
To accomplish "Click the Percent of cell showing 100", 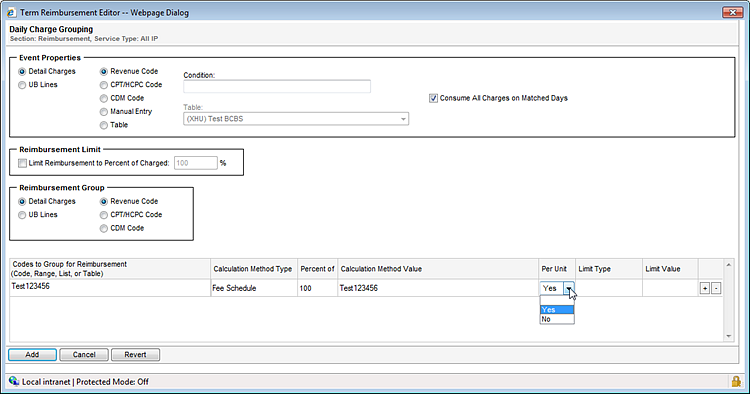I will [x=318, y=288].
